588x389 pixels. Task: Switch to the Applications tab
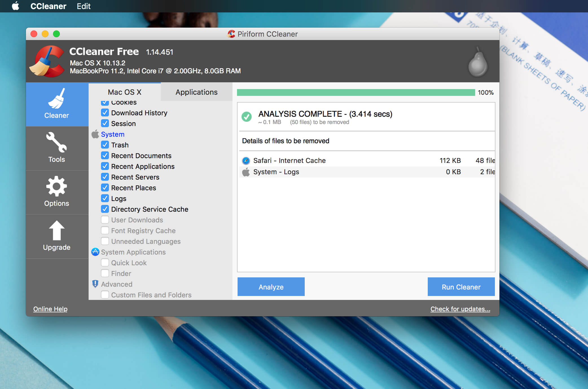[197, 92]
